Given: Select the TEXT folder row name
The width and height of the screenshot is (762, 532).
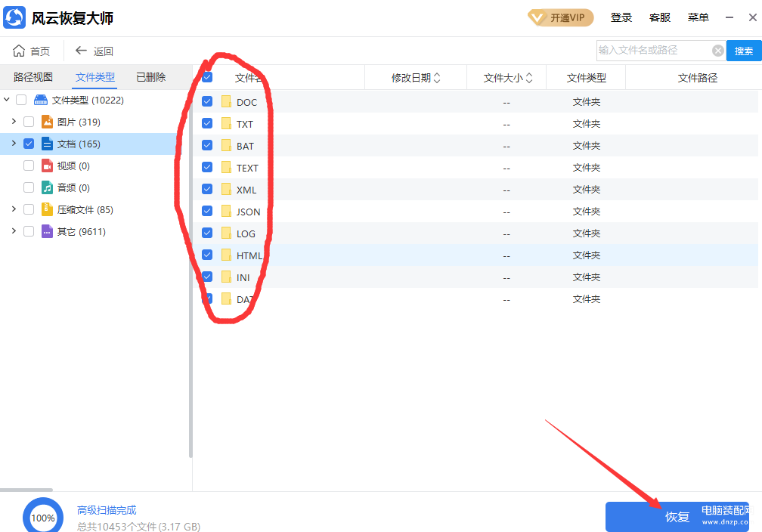Looking at the screenshot, I should pyautogui.click(x=247, y=168).
